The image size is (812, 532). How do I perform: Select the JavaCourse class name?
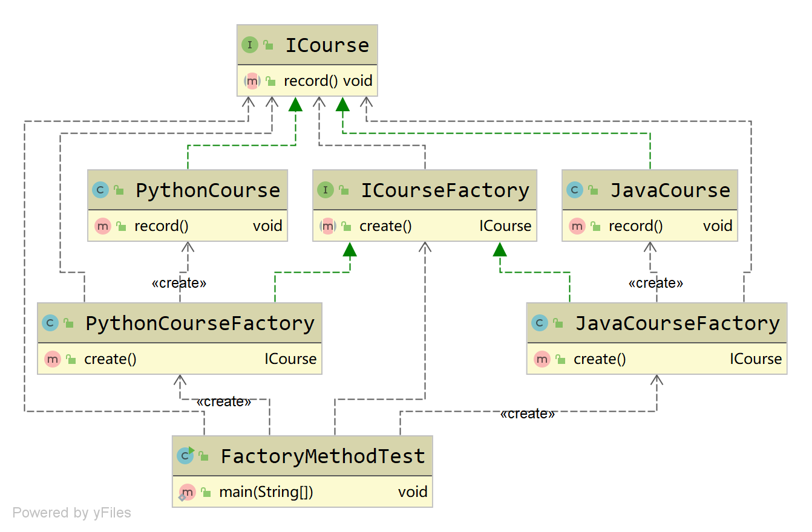pyautogui.click(x=670, y=190)
